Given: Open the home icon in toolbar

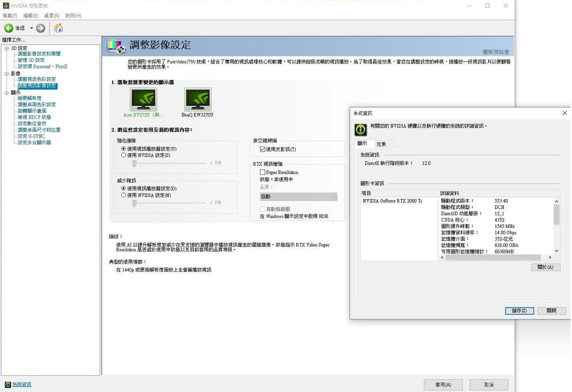Looking at the screenshot, I should pyautogui.click(x=58, y=28).
